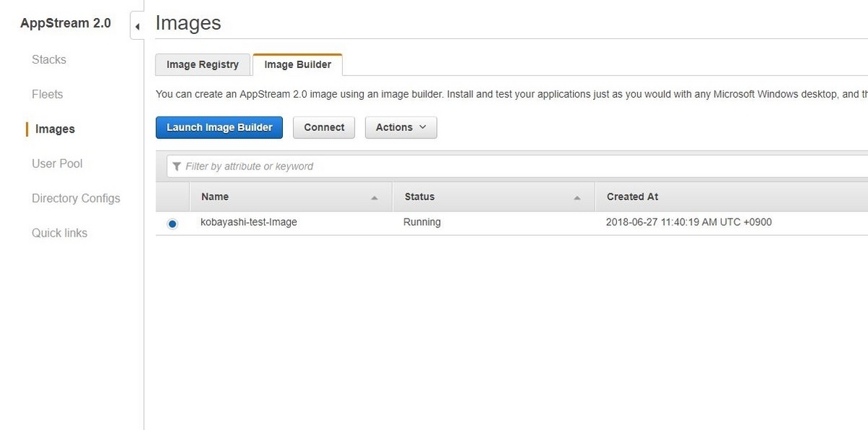Click the 2018-06-27 11:40:19 AM timestamp cell

(x=689, y=222)
